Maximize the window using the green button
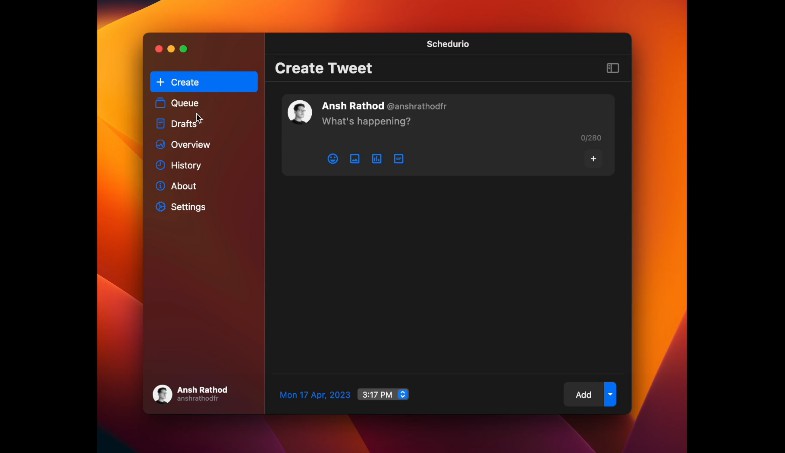This screenshot has width=785, height=453. [183, 49]
